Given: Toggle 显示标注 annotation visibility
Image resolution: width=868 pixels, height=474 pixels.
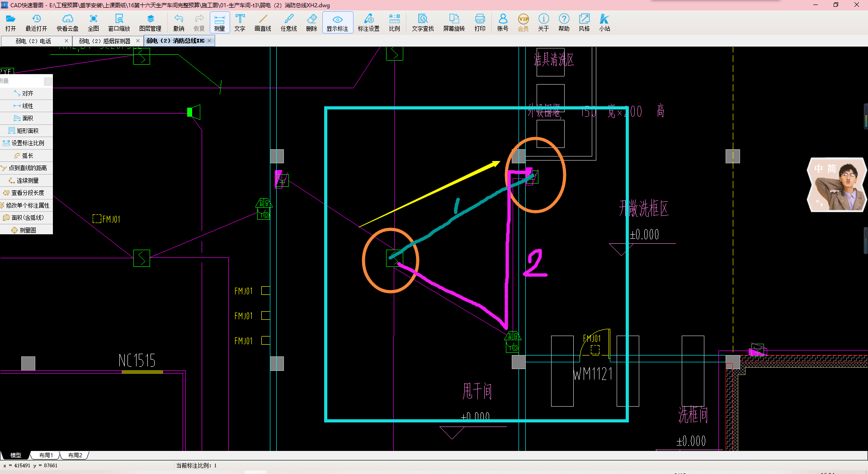Looking at the screenshot, I should point(337,23).
